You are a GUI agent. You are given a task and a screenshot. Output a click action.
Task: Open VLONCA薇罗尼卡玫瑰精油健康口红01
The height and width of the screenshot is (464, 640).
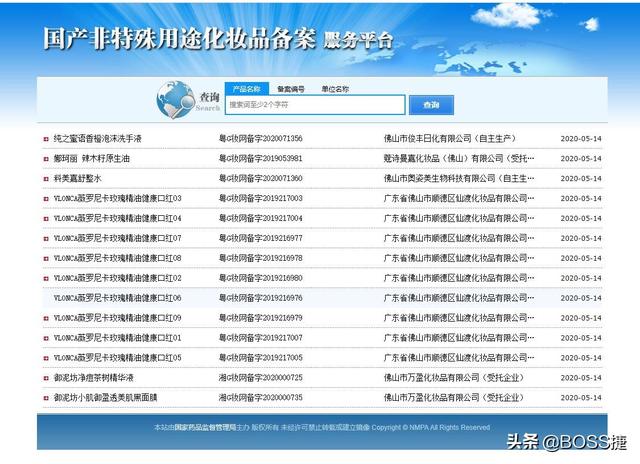pos(118,338)
